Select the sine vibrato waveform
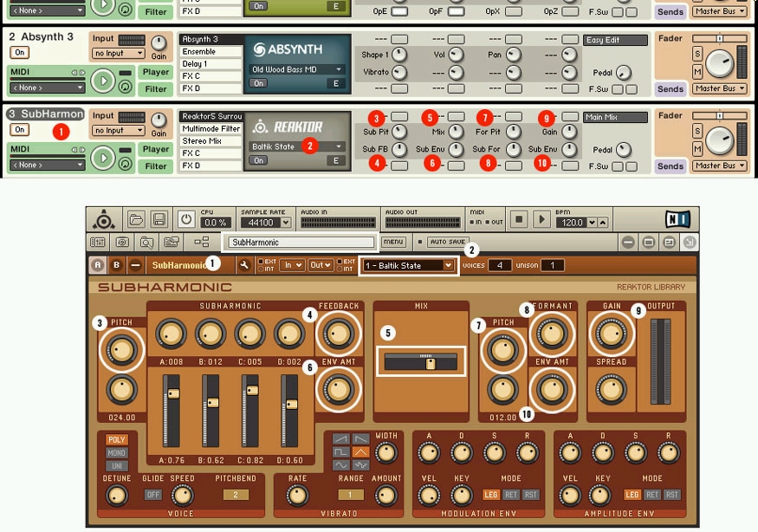 340,464
